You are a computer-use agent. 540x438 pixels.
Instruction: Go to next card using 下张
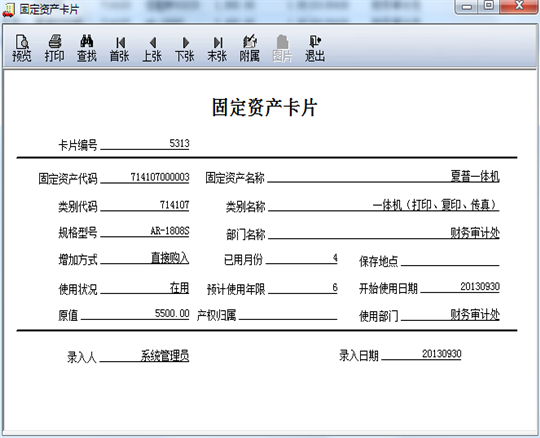[185, 48]
